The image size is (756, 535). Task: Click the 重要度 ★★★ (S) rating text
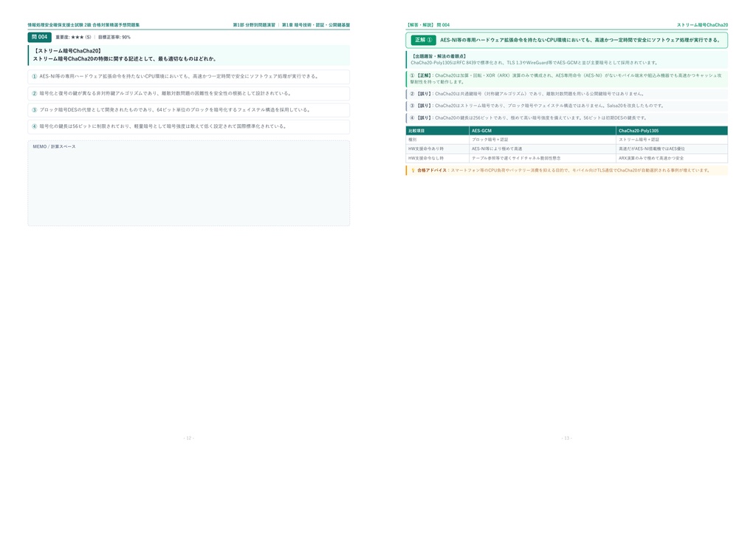click(73, 37)
